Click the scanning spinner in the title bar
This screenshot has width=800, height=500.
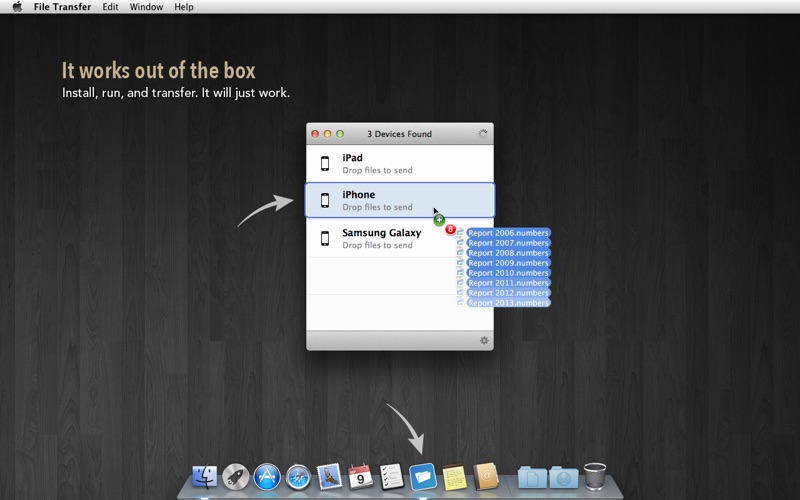pyautogui.click(x=483, y=134)
